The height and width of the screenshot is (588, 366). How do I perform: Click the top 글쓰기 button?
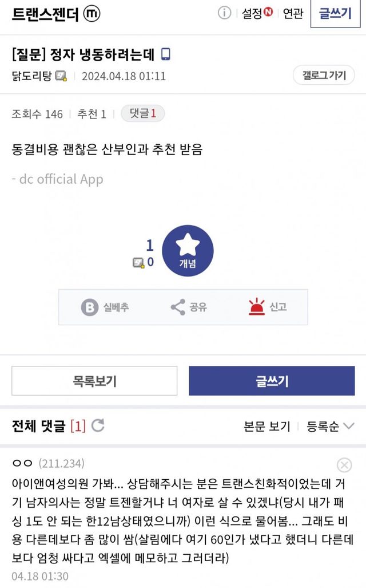(x=336, y=14)
